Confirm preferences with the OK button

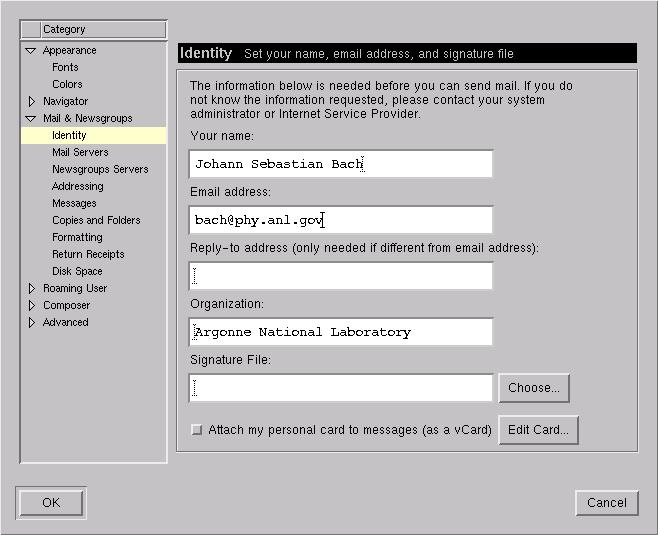click(51, 503)
